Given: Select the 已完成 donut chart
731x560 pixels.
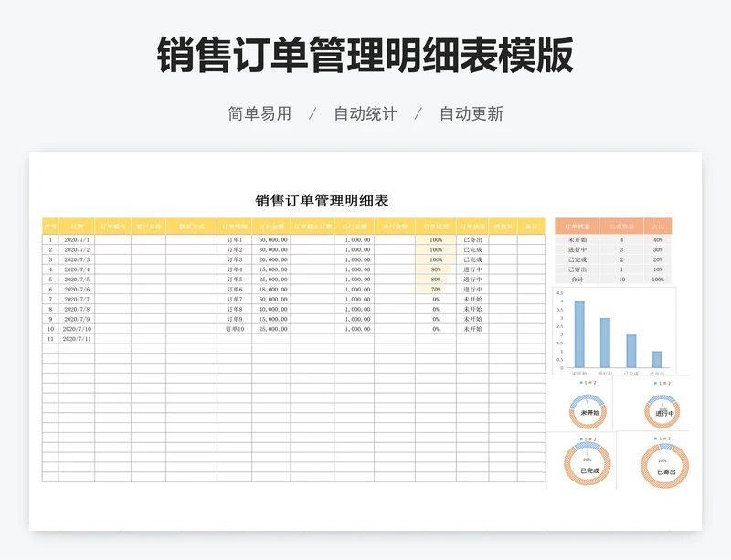Looking at the screenshot, I should pos(587,463).
